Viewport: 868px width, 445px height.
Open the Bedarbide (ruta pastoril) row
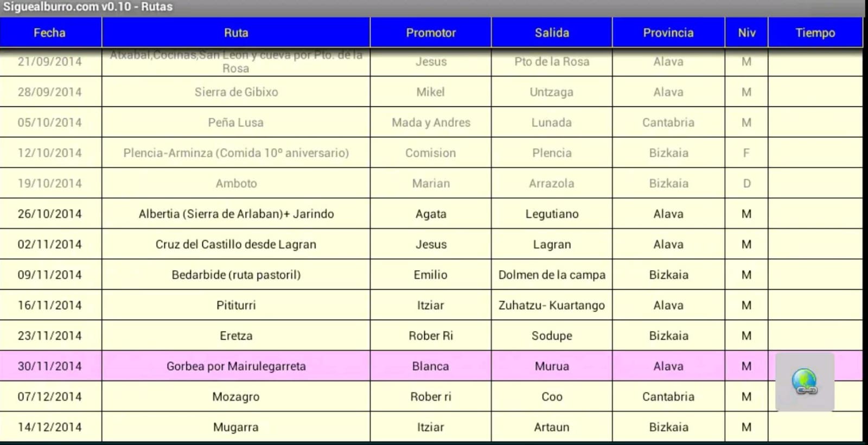(236, 275)
